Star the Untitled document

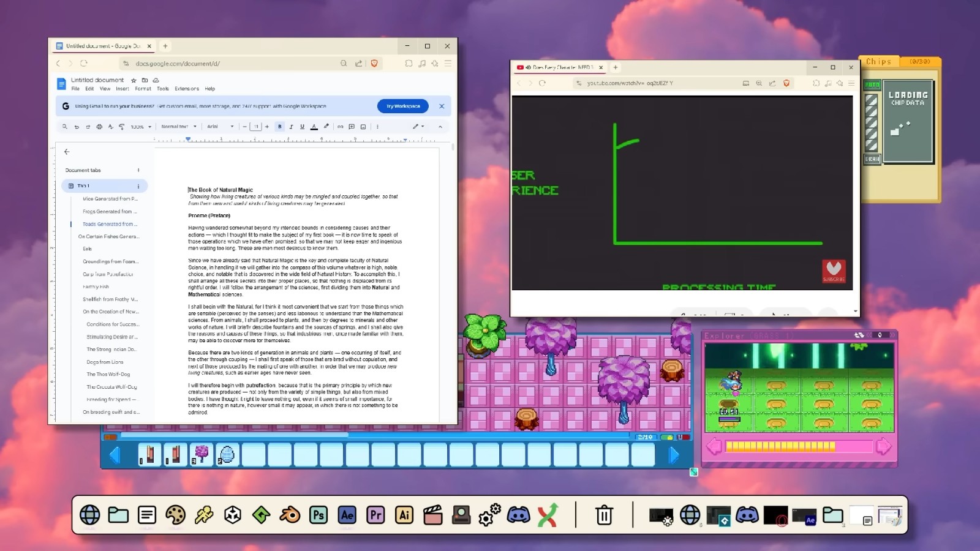tap(134, 80)
